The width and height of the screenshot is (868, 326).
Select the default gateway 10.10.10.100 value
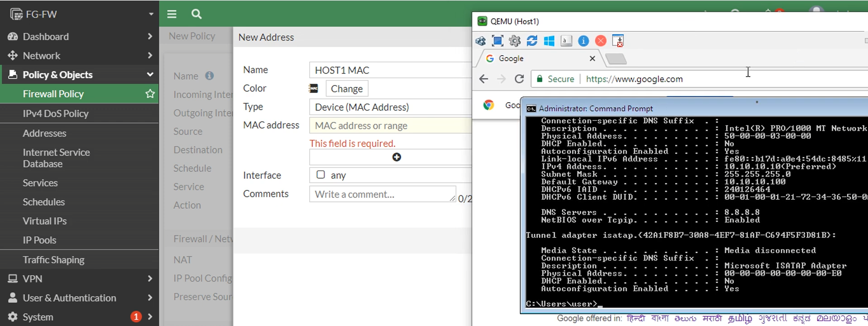coord(755,182)
